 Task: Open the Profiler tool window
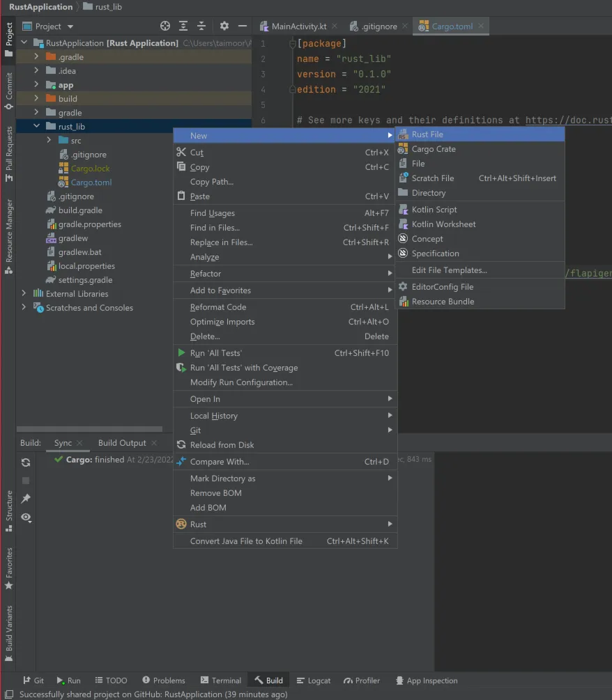point(361,680)
